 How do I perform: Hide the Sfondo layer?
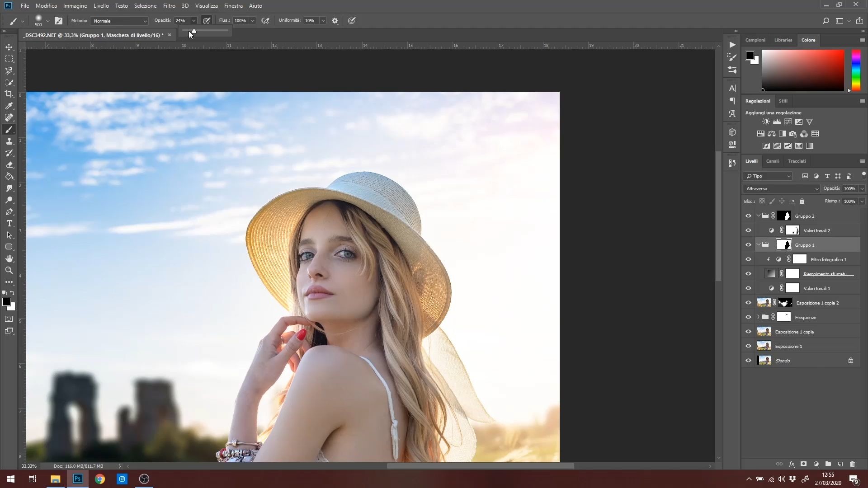pyautogui.click(x=748, y=361)
